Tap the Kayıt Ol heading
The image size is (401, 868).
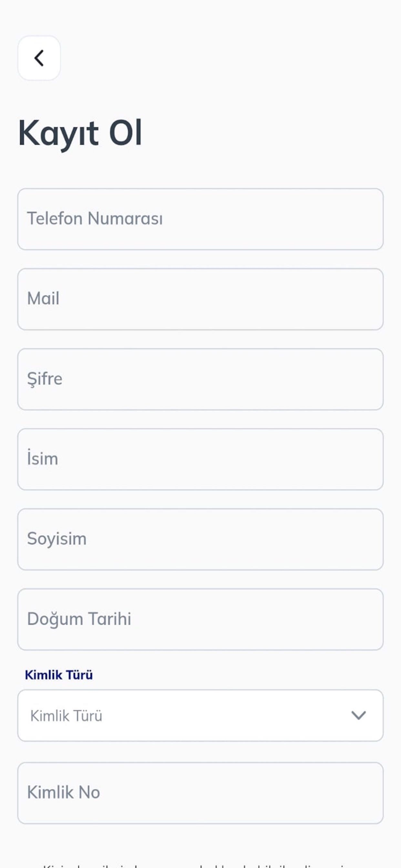[80, 132]
